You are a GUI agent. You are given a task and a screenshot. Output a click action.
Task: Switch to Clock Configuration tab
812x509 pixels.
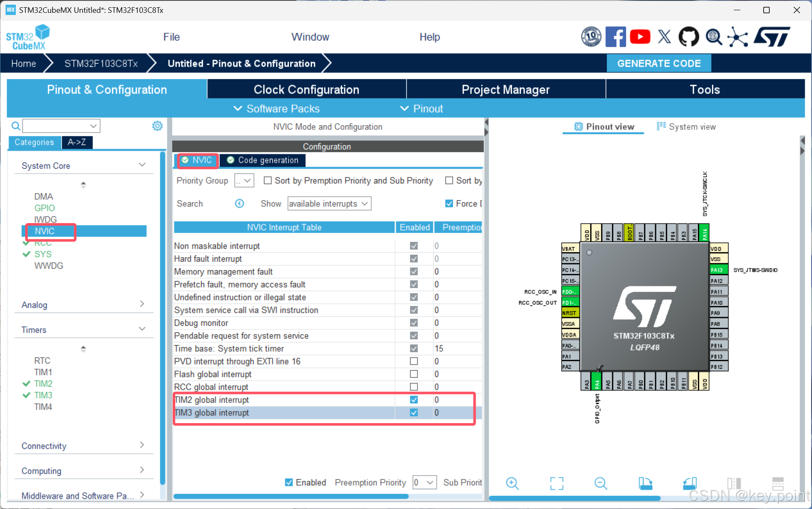(306, 89)
